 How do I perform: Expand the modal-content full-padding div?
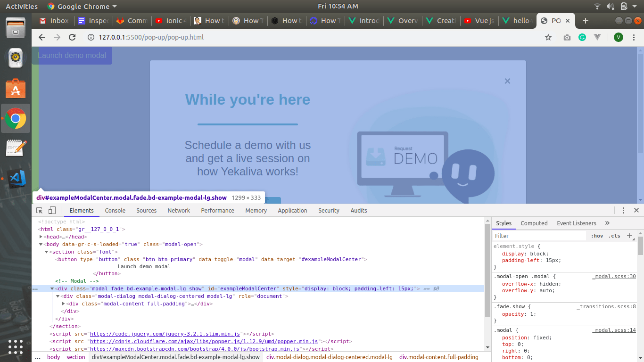(x=64, y=304)
